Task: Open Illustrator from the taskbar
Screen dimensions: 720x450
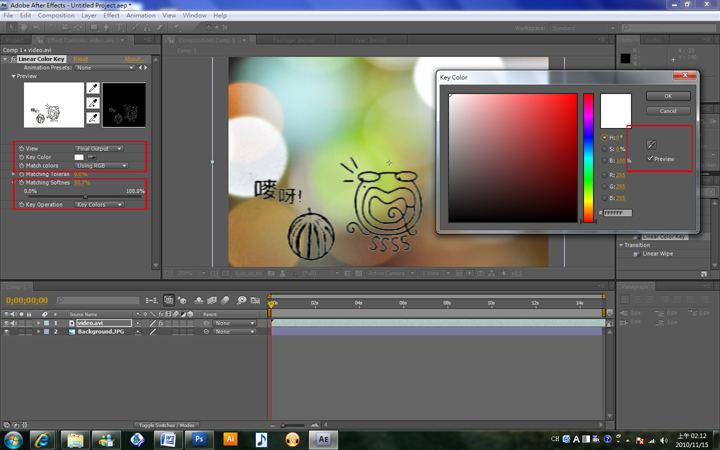Action: coord(230,439)
